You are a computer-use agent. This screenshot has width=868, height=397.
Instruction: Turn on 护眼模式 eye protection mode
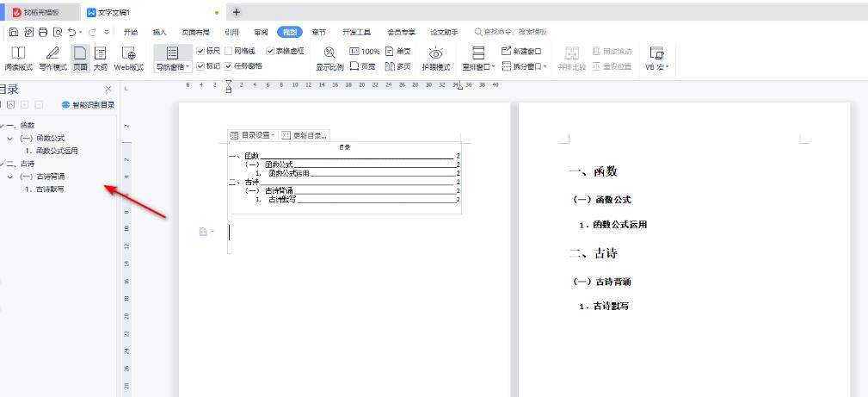coord(436,59)
